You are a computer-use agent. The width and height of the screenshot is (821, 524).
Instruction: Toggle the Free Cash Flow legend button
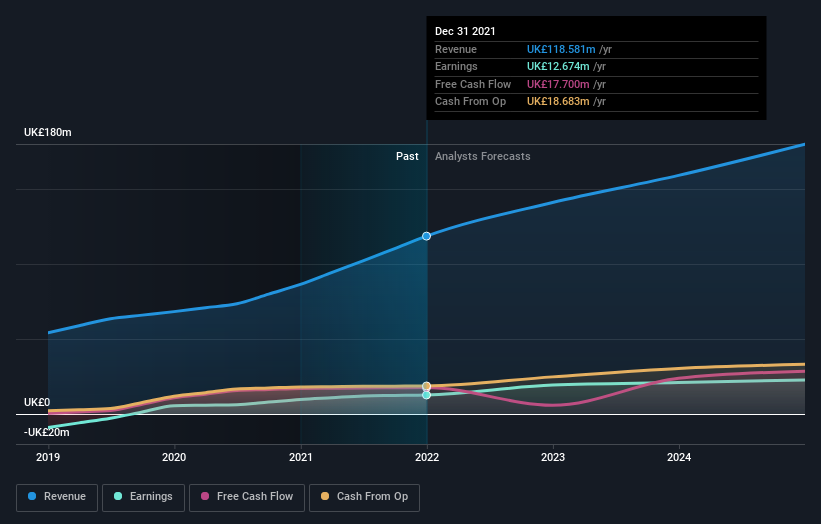247,497
